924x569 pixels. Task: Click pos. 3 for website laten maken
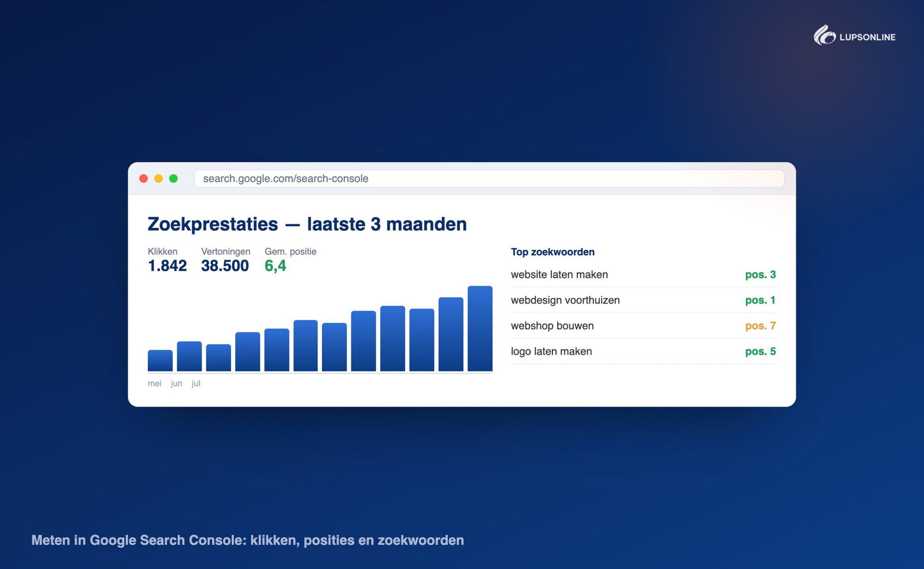760,275
